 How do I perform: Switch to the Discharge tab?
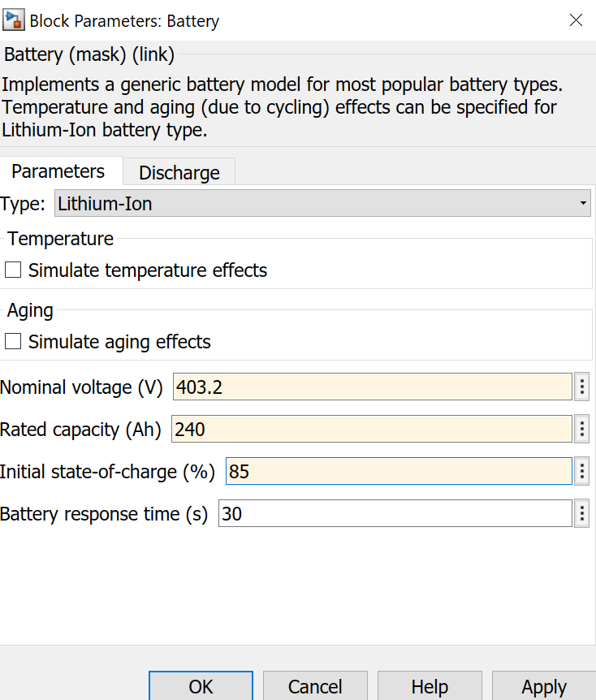(179, 172)
